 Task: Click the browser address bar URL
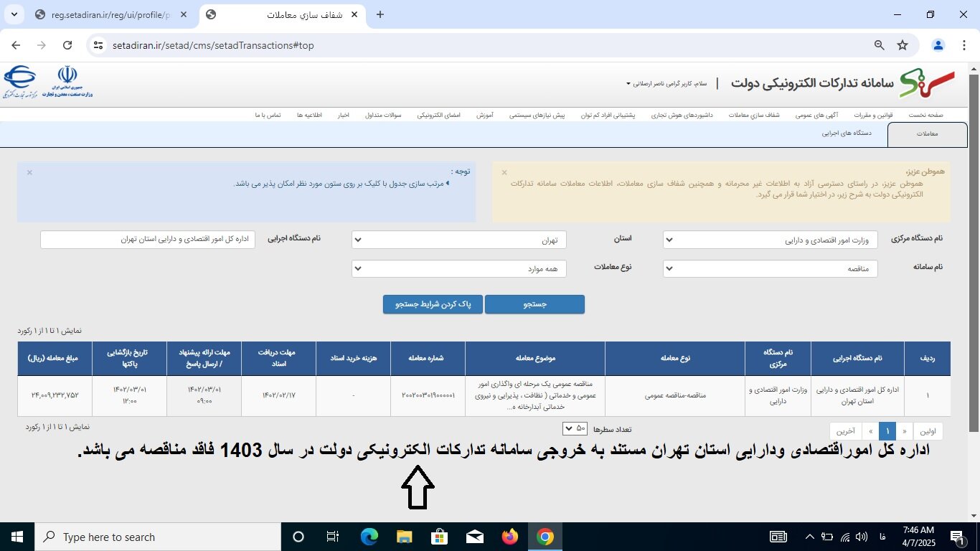click(213, 45)
